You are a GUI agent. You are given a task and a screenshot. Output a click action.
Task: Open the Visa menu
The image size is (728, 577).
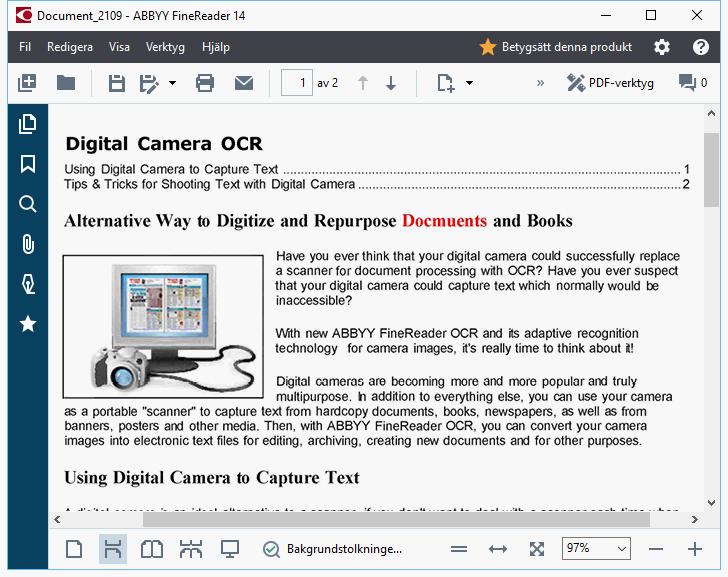point(119,47)
